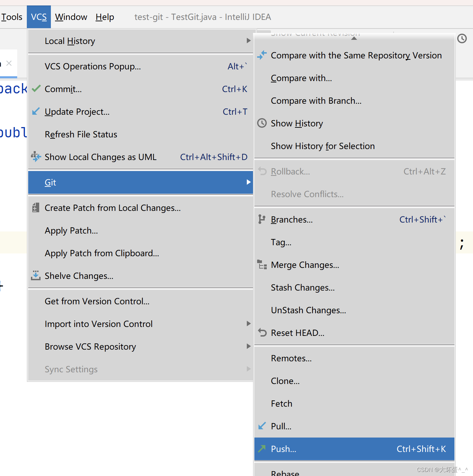
Task: Click the green checkmark Commit icon
Action: tap(36, 89)
